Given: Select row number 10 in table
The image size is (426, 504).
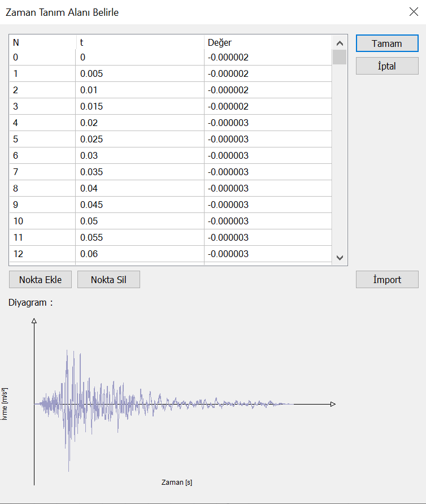Looking at the screenshot, I should (x=42, y=221).
